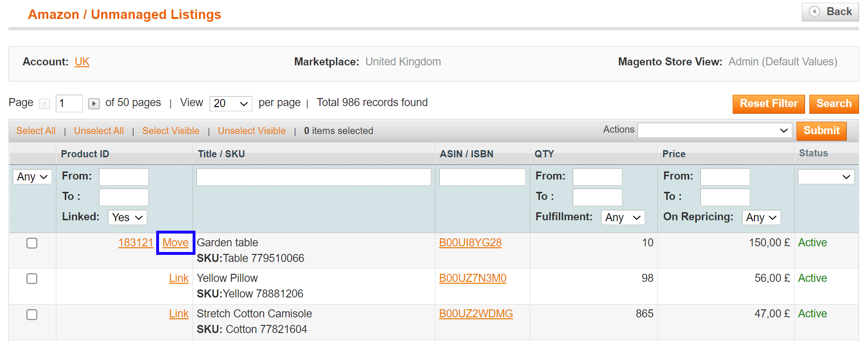Select the Garden table title text
868x342 pixels.
click(228, 243)
